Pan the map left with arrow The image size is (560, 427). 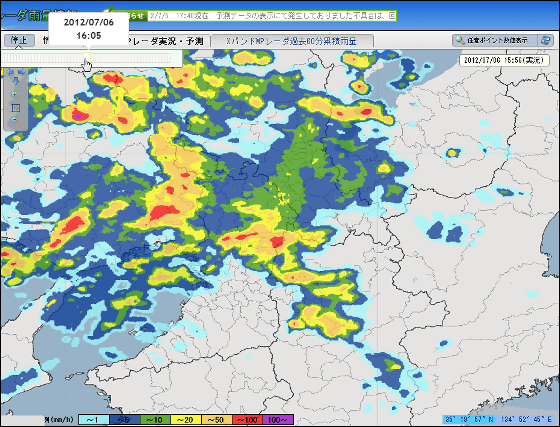(9, 72)
